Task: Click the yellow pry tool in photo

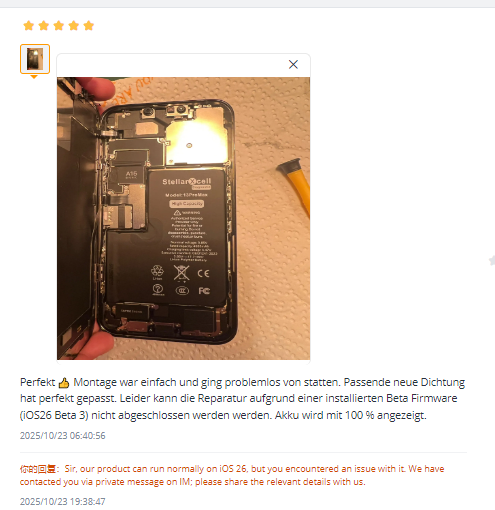Action: click(x=295, y=187)
